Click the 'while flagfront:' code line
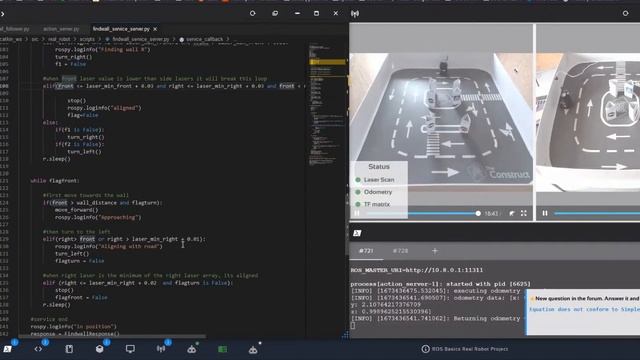 [x=55, y=180]
